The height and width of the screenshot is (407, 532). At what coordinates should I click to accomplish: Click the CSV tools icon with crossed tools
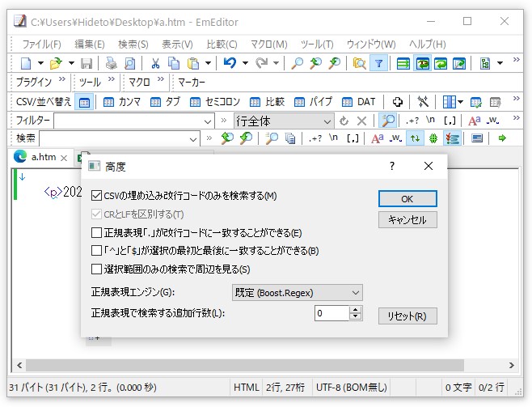coord(423,101)
